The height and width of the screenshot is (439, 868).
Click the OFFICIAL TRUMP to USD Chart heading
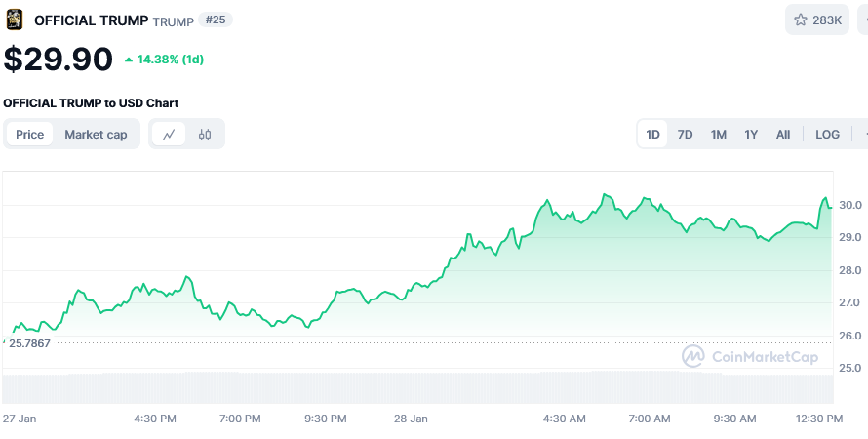[x=91, y=103]
